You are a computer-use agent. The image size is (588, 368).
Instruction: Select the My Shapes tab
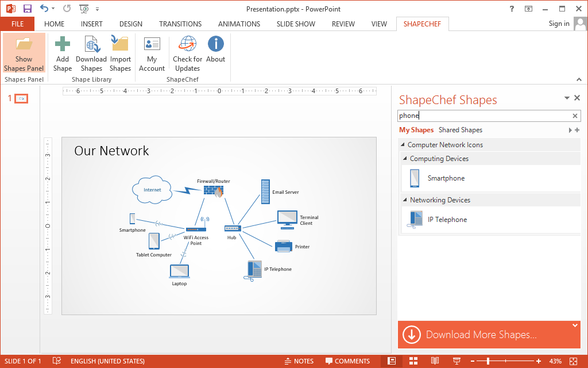416,130
